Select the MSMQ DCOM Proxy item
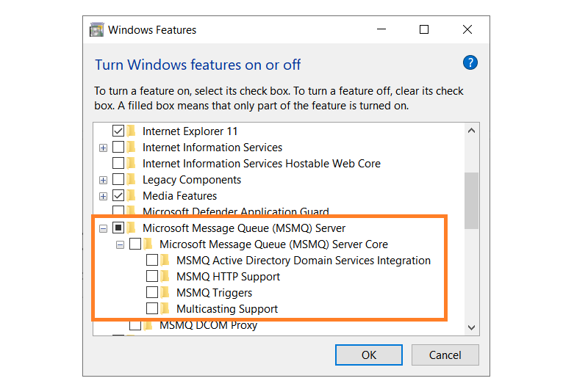The width and height of the screenshot is (588, 392). [208, 325]
